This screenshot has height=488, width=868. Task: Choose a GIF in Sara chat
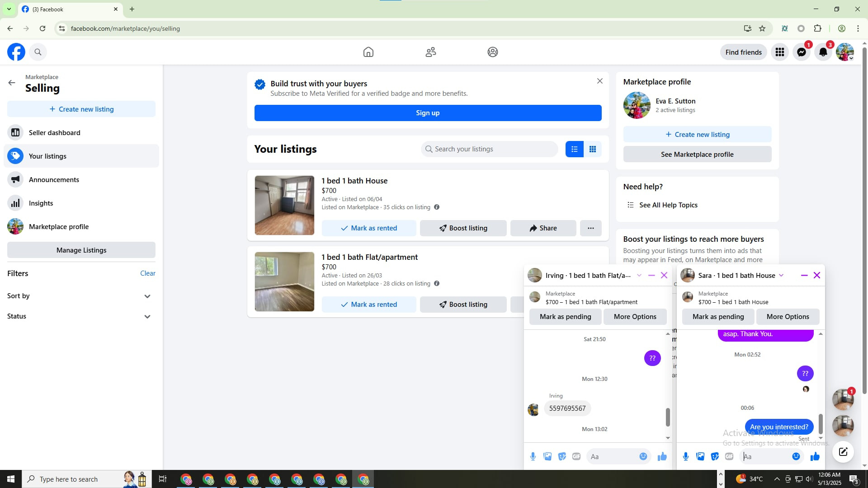pyautogui.click(x=729, y=457)
